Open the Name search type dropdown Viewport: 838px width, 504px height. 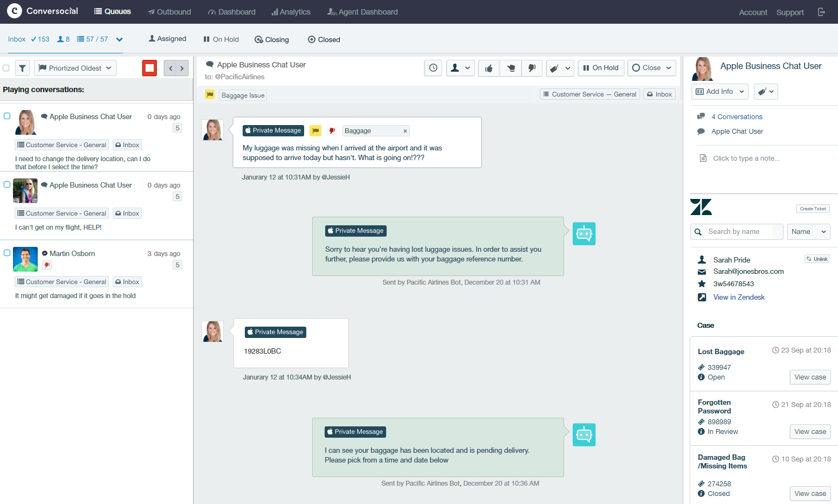click(808, 232)
